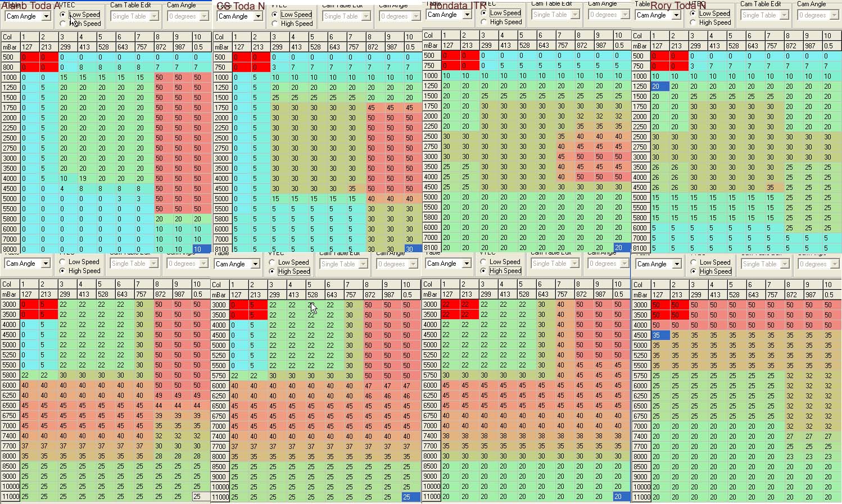842x504 pixels.
Task: Click High Speed radio in panel below CG Toda N
Action: pos(272,271)
